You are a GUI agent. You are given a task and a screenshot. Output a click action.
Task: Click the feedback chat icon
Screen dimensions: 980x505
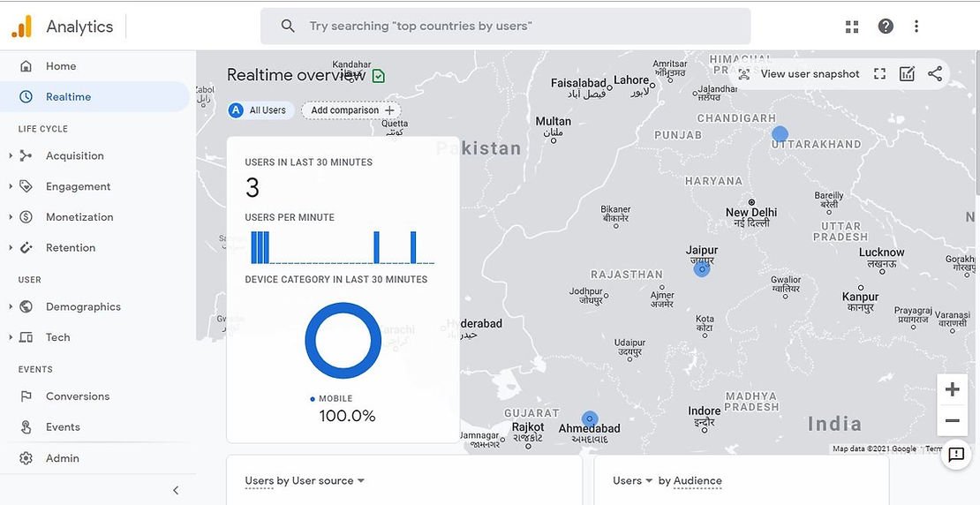point(956,455)
